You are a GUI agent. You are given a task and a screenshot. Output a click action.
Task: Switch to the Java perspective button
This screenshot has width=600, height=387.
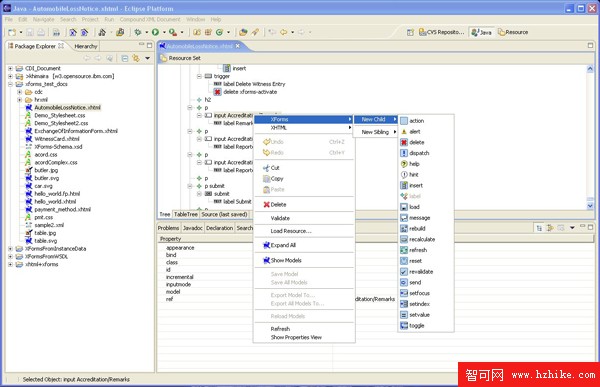tap(482, 33)
